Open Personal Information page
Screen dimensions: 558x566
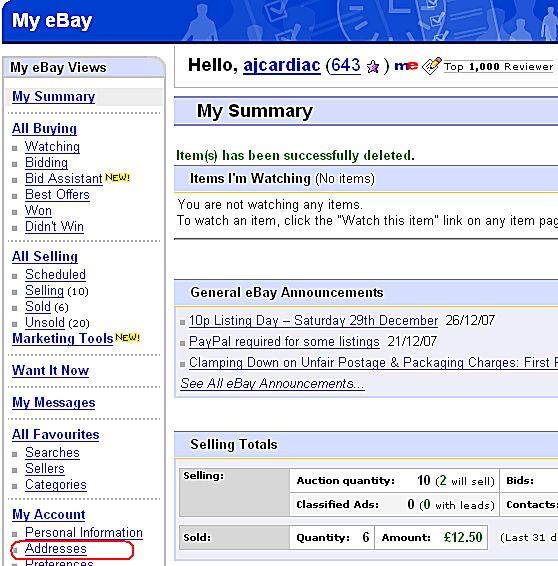(x=84, y=533)
